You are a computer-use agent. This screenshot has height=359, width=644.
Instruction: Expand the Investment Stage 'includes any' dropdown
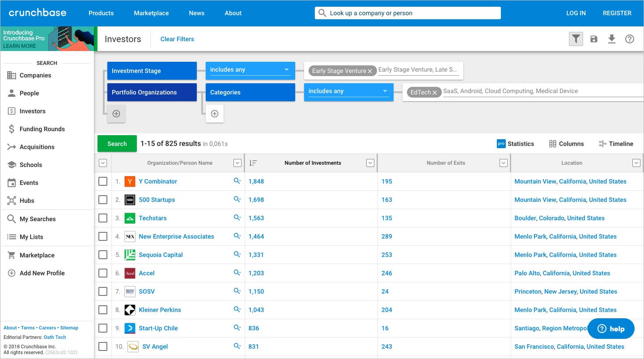[x=286, y=70]
